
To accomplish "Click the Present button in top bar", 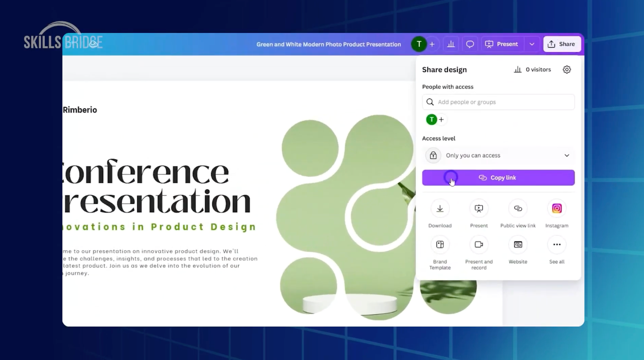I will 502,44.
